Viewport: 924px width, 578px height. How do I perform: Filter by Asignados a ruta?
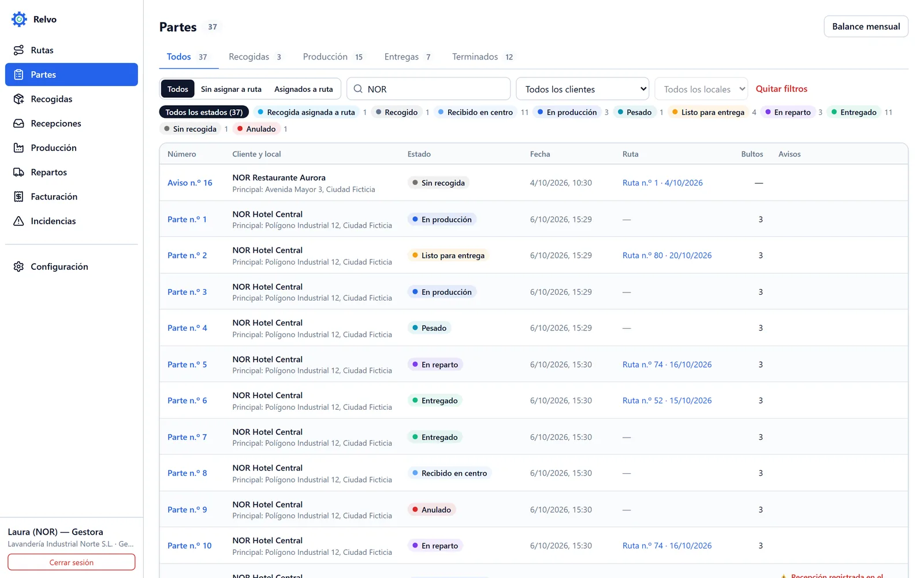click(304, 89)
